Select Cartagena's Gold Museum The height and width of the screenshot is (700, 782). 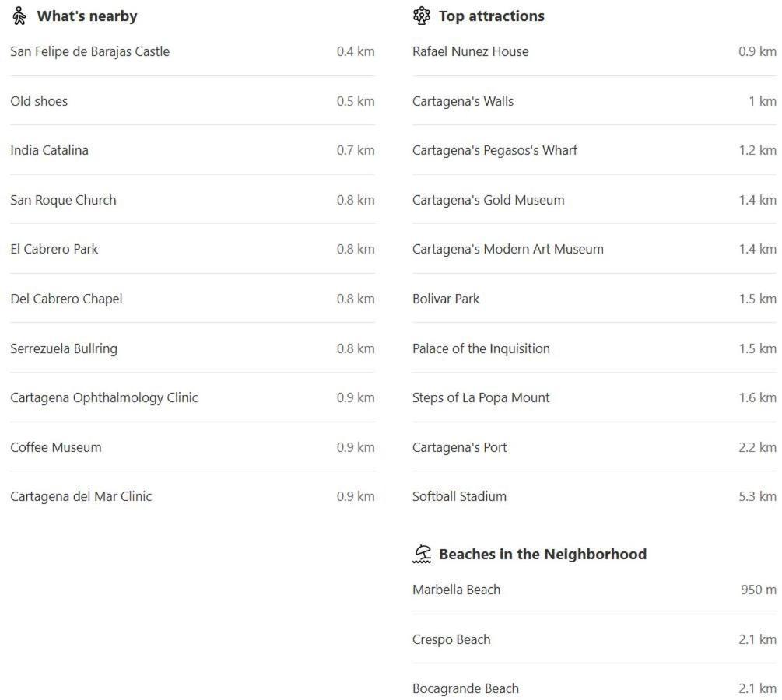pyautogui.click(x=488, y=200)
